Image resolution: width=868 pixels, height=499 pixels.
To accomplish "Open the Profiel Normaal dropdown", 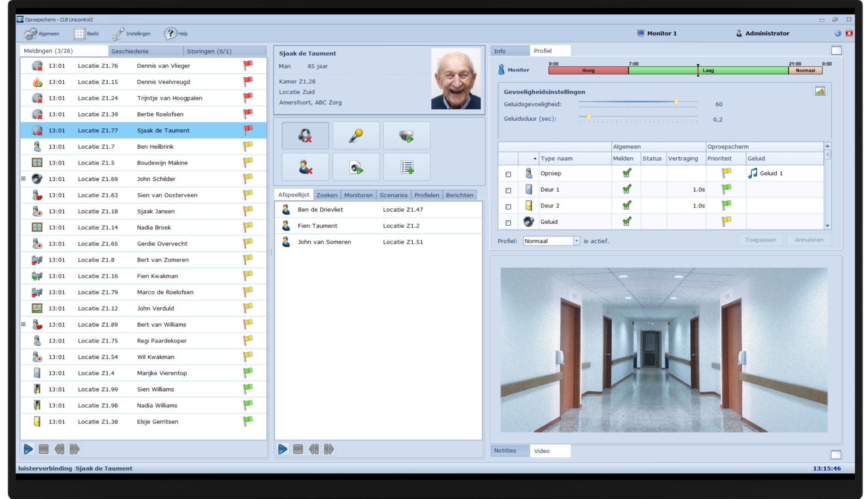I will [x=576, y=241].
